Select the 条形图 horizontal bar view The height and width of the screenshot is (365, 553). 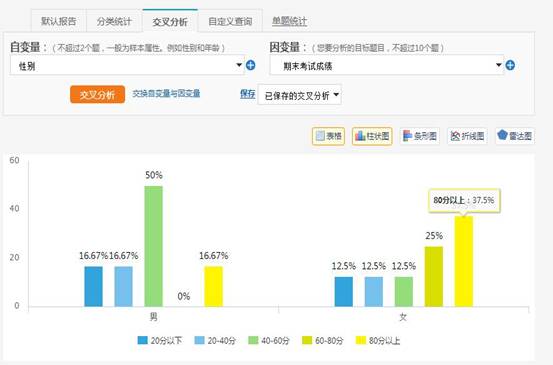click(420, 136)
